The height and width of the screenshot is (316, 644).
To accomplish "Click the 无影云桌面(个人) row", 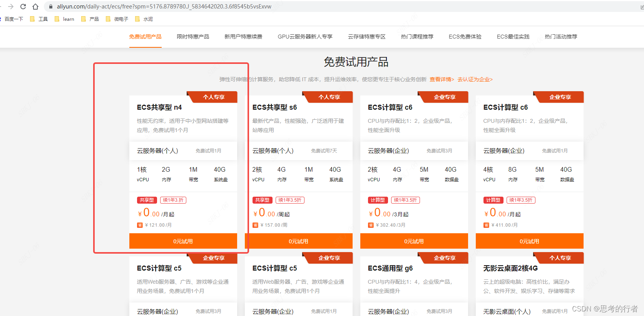I will tap(530, 310).
